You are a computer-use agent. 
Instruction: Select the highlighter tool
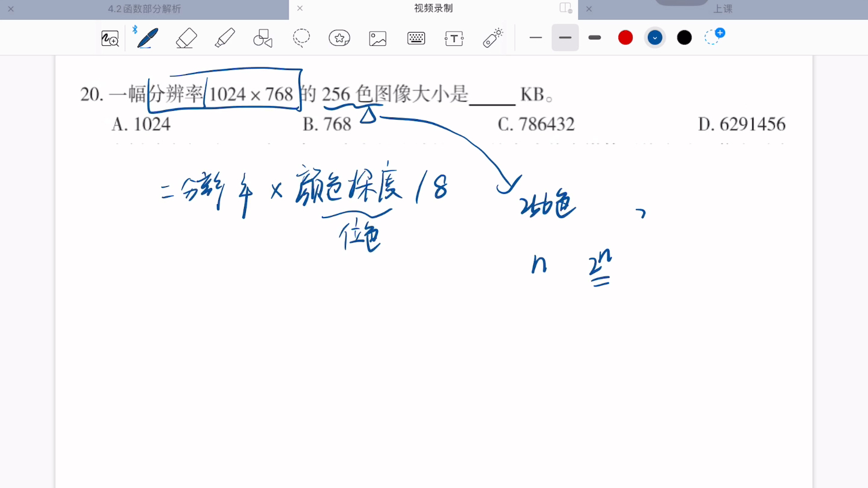pos(225,38)
